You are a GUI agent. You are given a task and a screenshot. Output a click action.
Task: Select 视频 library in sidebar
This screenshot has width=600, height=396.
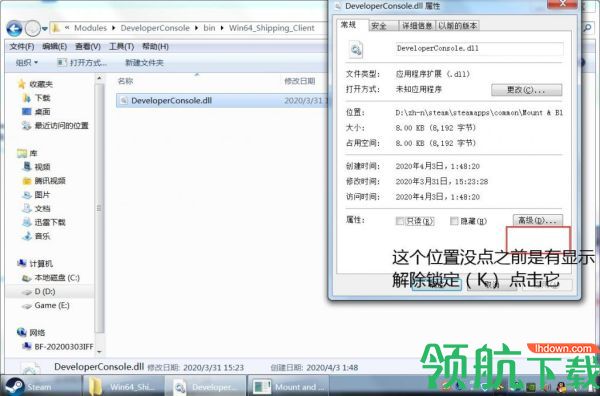pyautogui.click(x=42, y=167)
